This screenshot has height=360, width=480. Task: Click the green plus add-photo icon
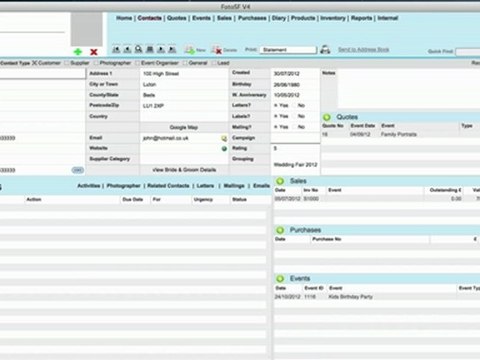pyautogui.click(x=78, y=52)
